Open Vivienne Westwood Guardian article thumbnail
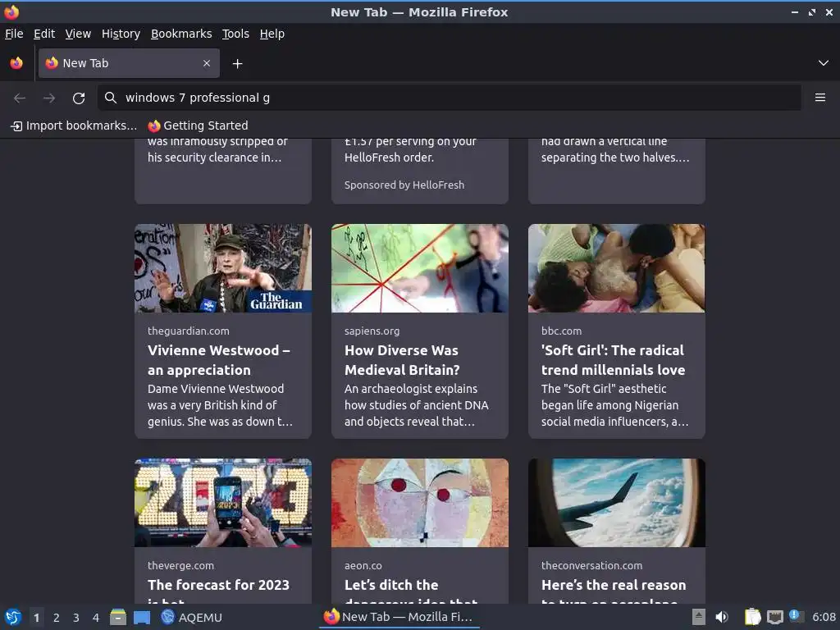840x630 pixels. (x=223, y=268)
